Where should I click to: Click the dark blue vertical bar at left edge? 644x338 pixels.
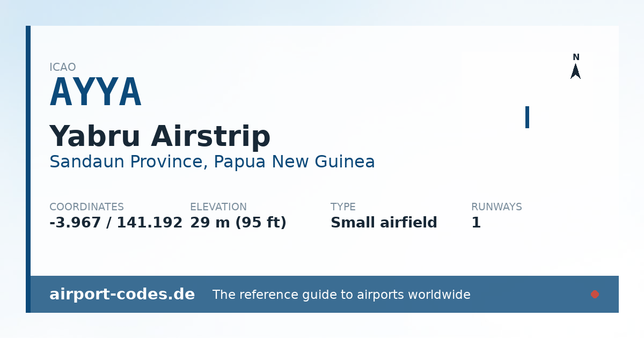point(28,169)
